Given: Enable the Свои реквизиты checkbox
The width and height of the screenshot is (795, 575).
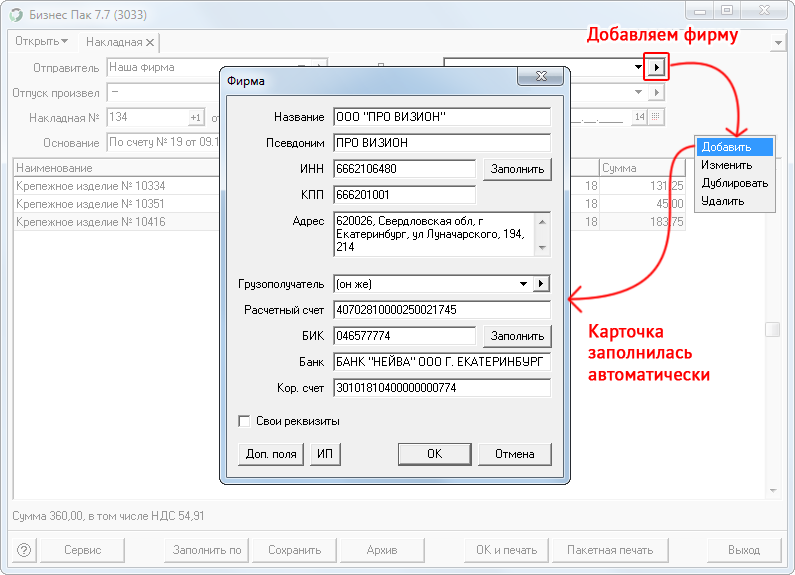Looking at the screenshot, I should click(x=244, y=421).
